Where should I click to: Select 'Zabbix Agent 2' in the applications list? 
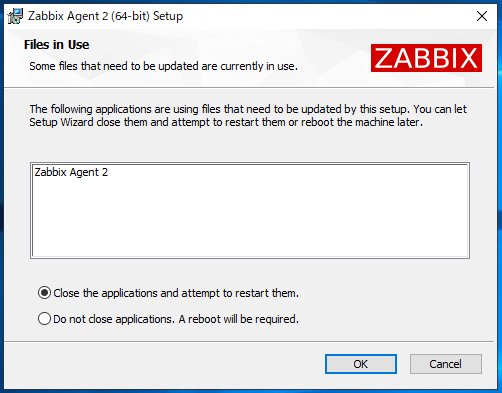[71, 172]
